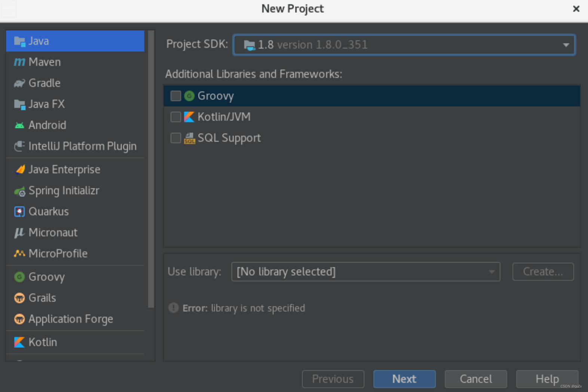Click the Quarkus logo icon
The height and width of the screenshot is (392, 588).
pos(19,212)
